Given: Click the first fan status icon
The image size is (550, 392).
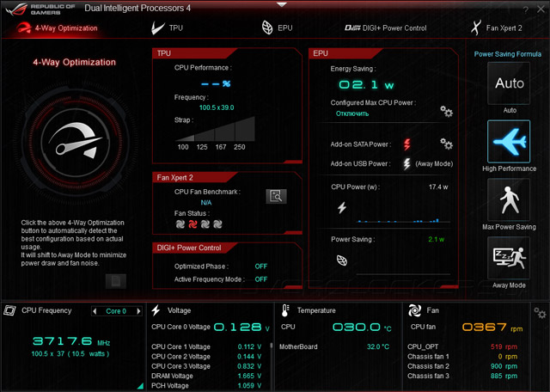Looking at the screenshot, I should 180,224.
